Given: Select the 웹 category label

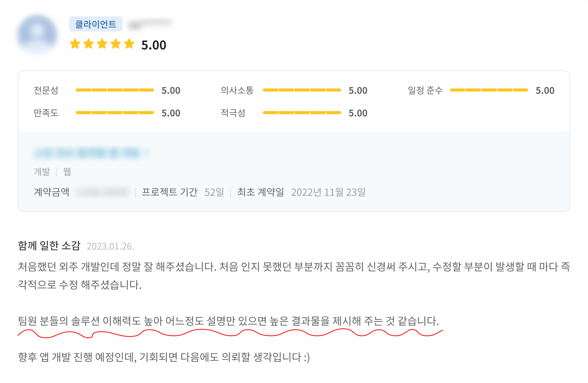Looking at the screenshot, I should [x=67, y=172].
